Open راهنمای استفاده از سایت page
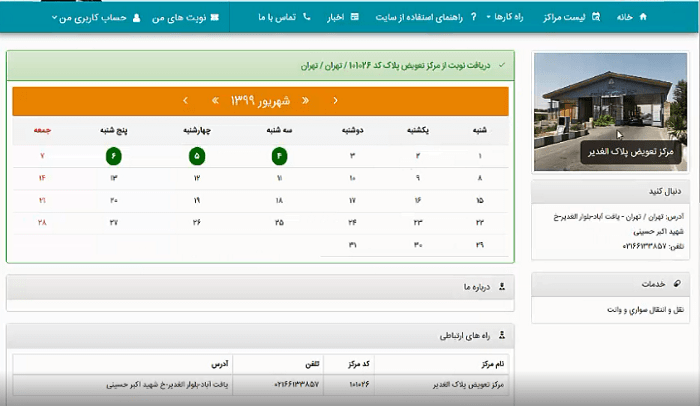The width and height of the screenshot is (700, 406). tap(419, 17)
